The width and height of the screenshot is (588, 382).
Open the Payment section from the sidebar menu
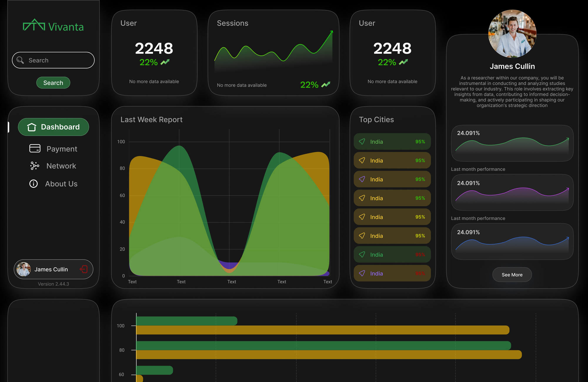61,149
